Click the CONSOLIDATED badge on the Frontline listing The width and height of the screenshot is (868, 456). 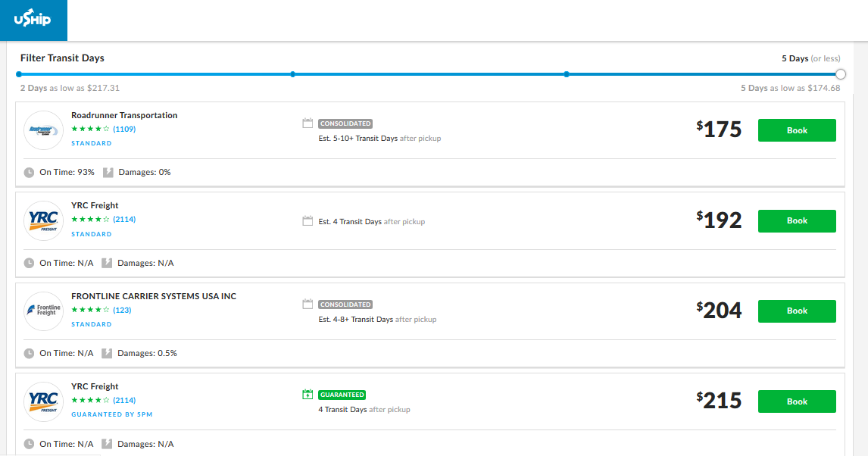(x=345, y=305)
